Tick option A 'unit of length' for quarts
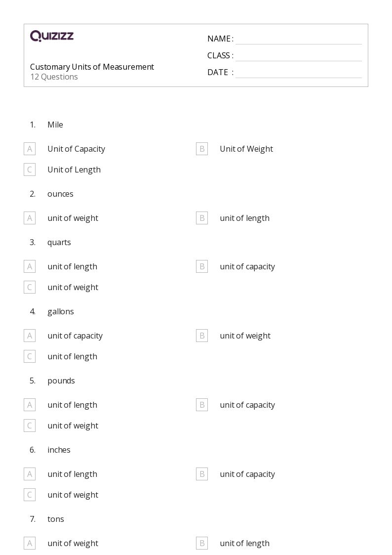The height and width of the screenshot is (555, 392). point(30,266)
